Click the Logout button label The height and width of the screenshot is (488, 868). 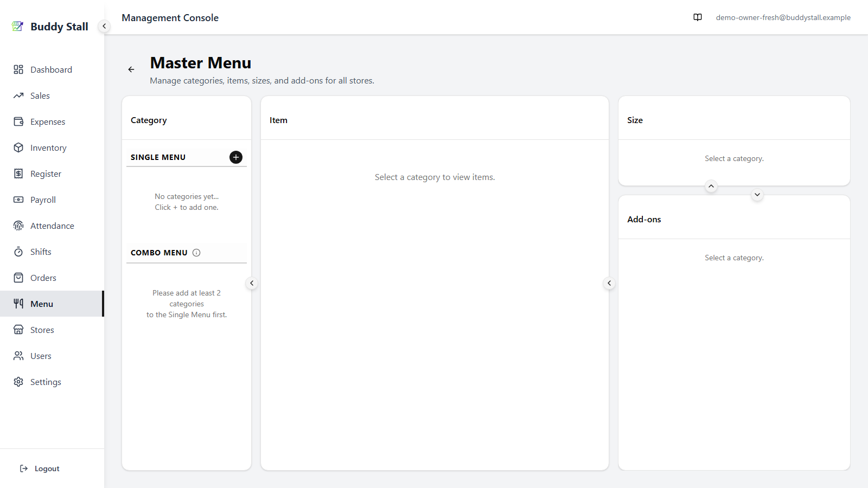click(x=47, y=468)
